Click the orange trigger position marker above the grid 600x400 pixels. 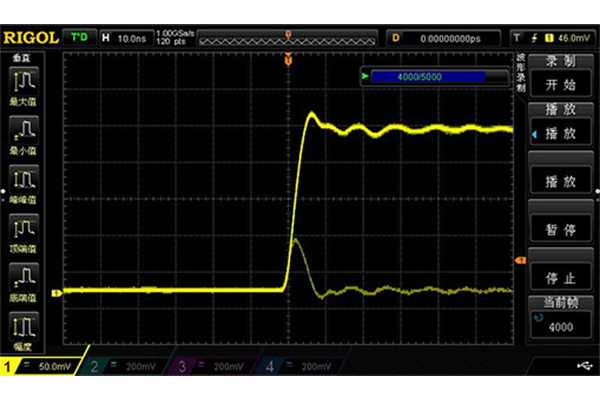click(x=289, y=60)
